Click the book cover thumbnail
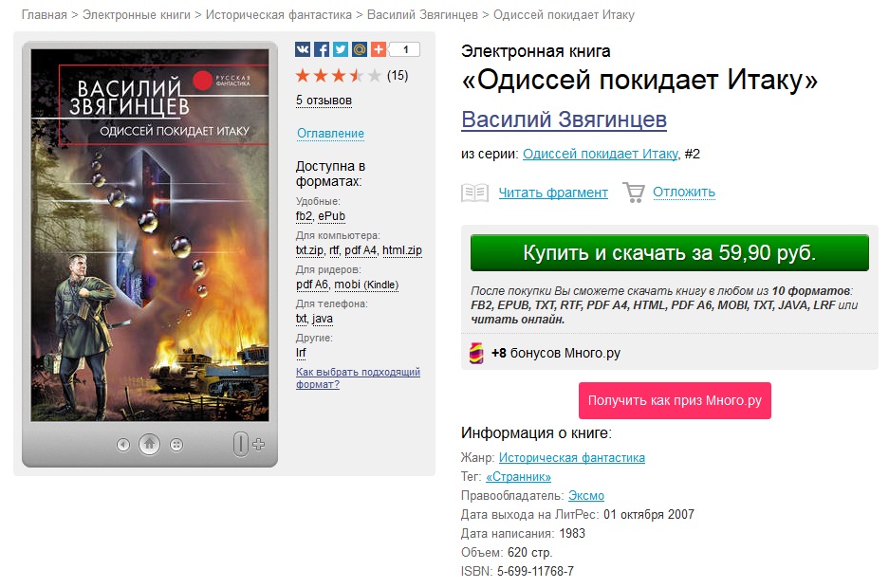This screenshot has height=588, width=889. pyautogui.click(x=150, y=235)
